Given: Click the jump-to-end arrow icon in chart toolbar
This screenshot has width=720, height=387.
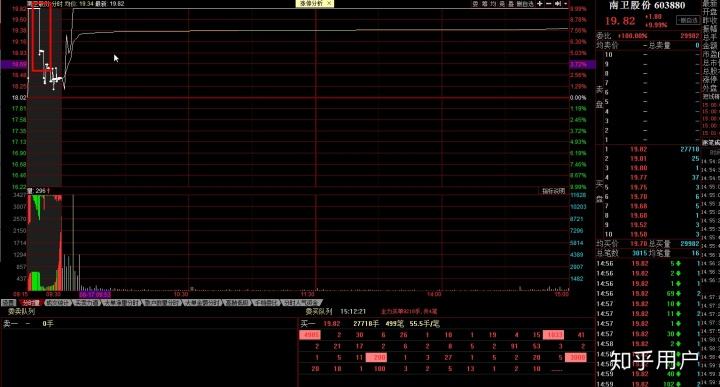Looking at the screenshot, I should tap(558, 3).
